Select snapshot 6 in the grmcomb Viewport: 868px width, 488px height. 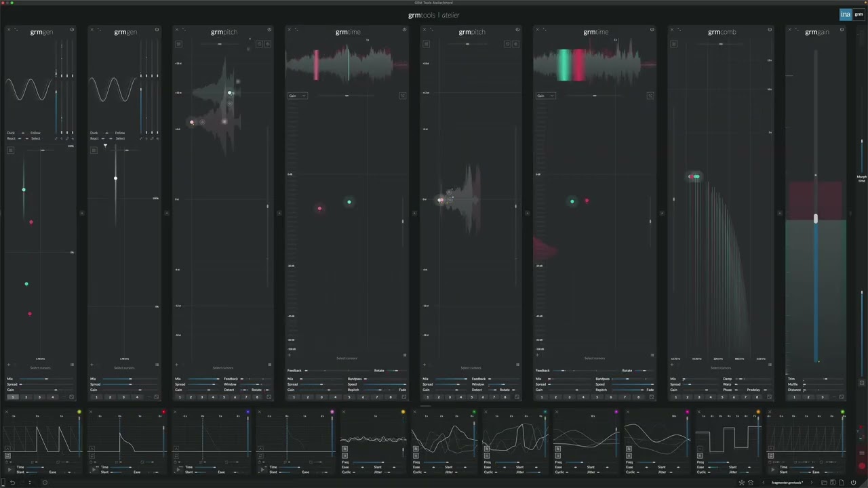click(734, 397)
